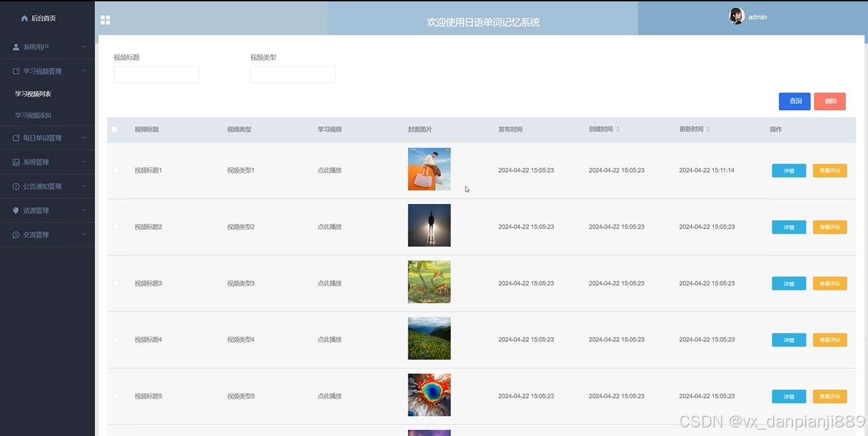This screenshot has width=868, height=436.
Task: Click 点此播放 link for 视频标题2
Action: click(x=330, y=227)
